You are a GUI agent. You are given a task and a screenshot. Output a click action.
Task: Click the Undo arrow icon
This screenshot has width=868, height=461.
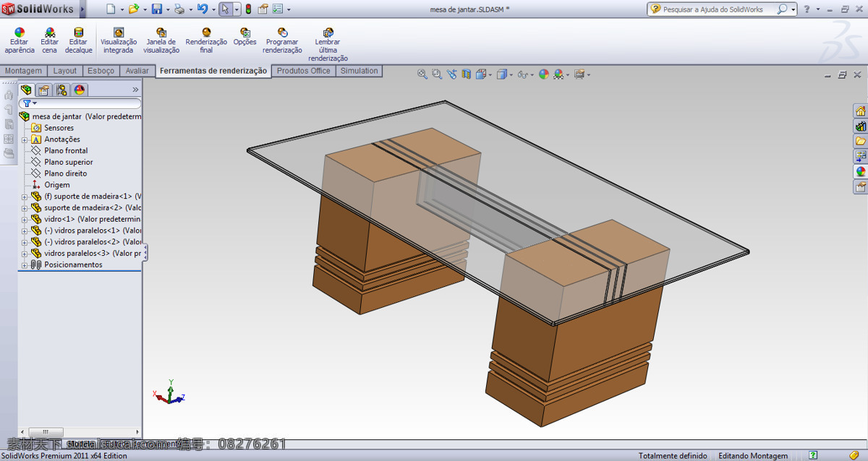pos(203,9)
